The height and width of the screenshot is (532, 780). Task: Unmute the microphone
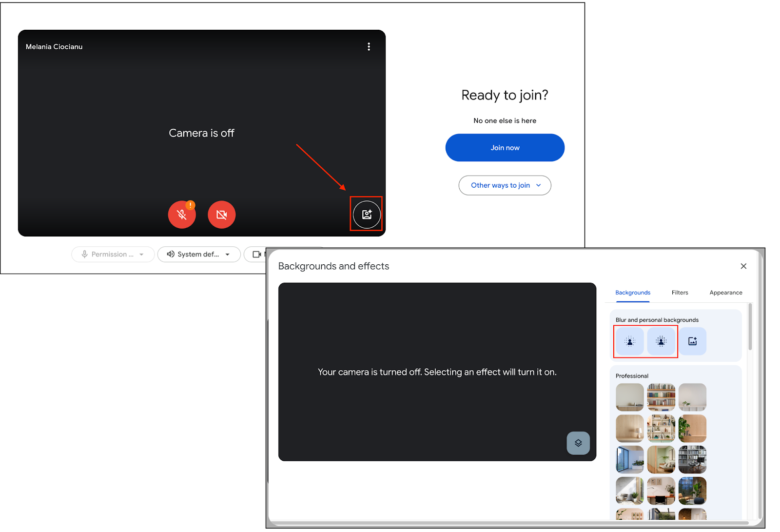181,215
